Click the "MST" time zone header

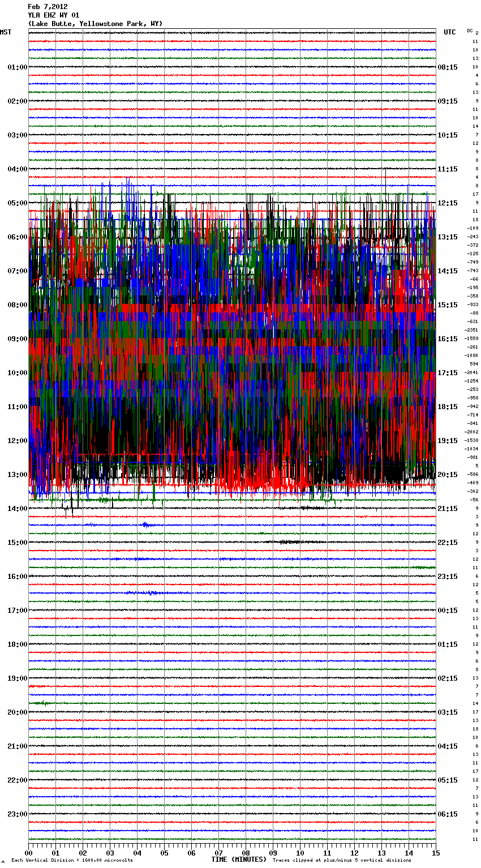[x=6, y=32]
